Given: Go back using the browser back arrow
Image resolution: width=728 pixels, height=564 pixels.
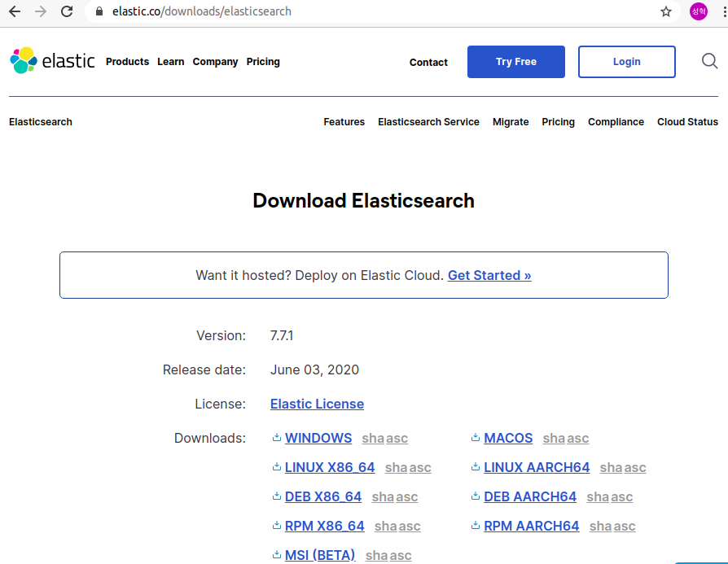Looking at the screenshot, I should click(x=15, y=11).
